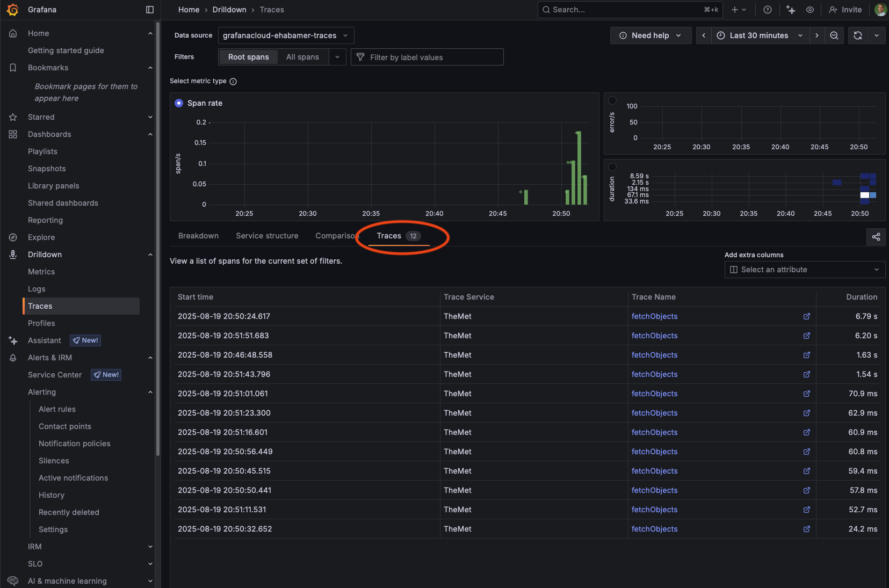Open the Last 30 minutes time picker
Viewport: 889px width, 588px height.
759,35
